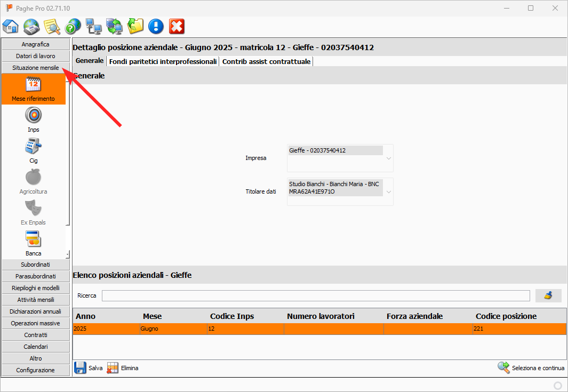Open the globe help question-mark icon

point(73,26)
